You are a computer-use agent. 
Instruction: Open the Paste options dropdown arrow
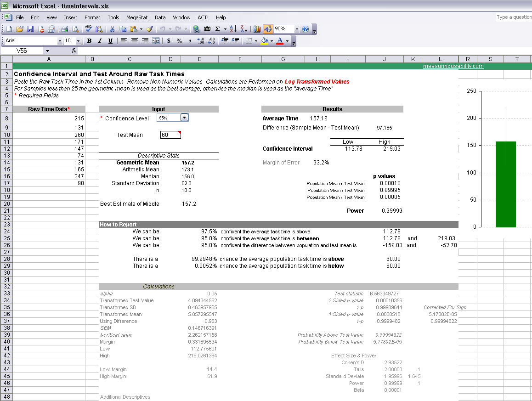click(x=141, y=29)
